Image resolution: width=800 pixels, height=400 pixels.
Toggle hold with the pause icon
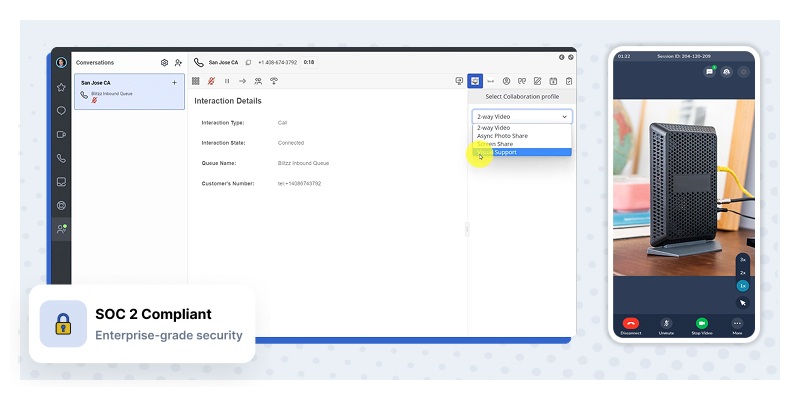(227, 81)
